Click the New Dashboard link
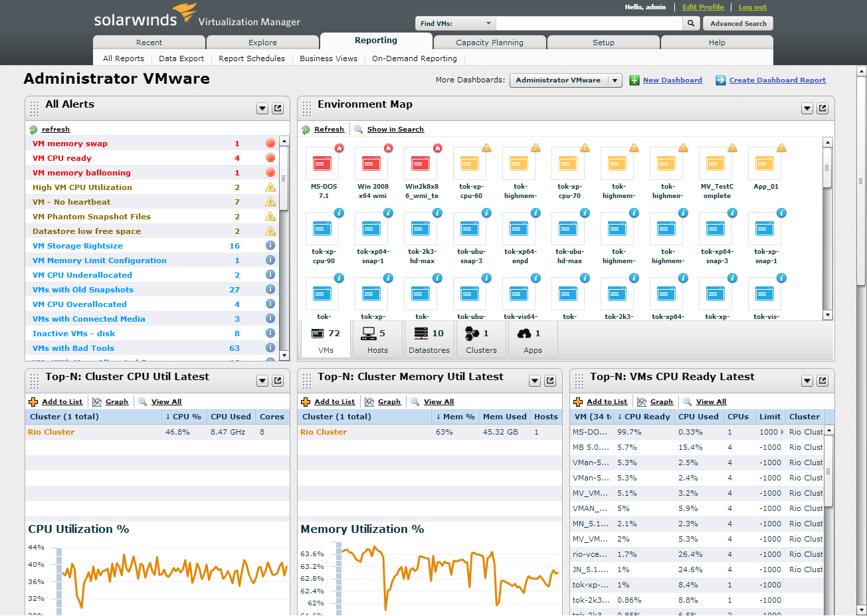 (x=672, y=80)
